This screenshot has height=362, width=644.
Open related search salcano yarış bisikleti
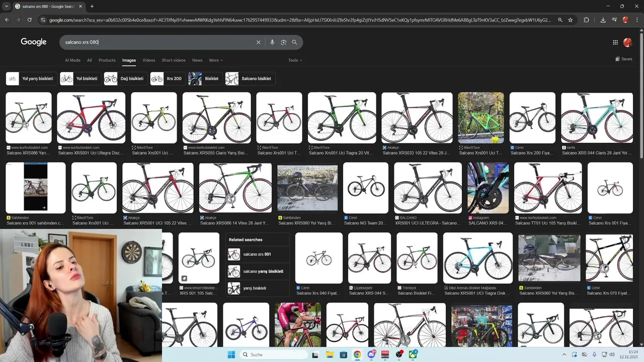258,271
